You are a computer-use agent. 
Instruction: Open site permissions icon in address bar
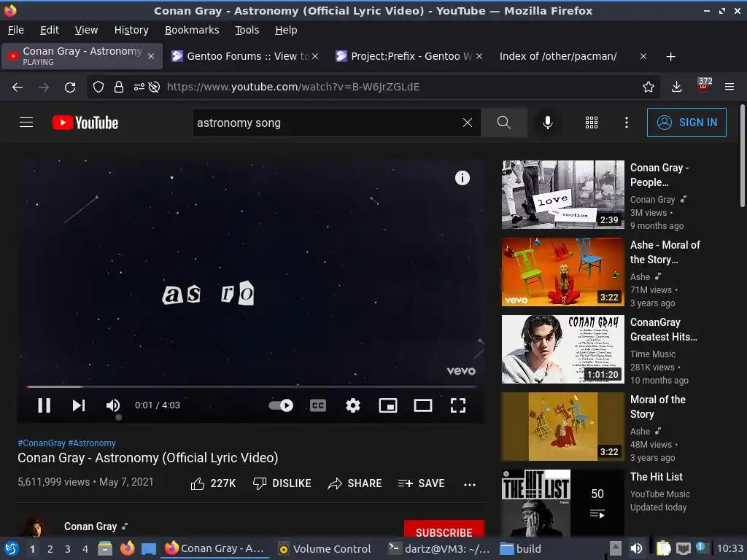tap(139, 87)
